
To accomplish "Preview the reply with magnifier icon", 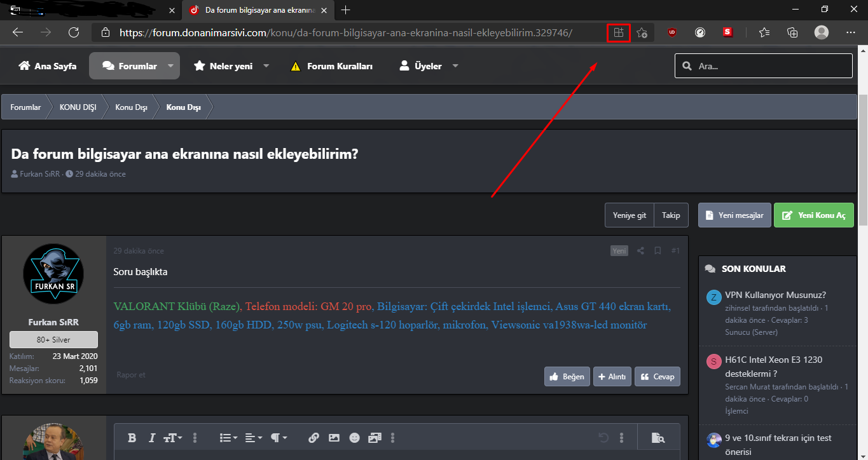I will 658,438.
